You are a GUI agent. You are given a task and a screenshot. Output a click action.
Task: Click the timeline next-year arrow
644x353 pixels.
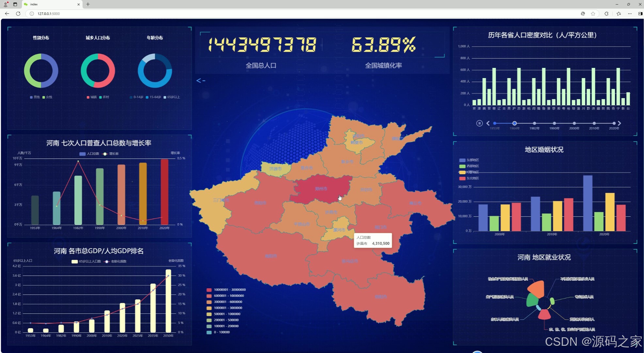[x=620, y=123]
